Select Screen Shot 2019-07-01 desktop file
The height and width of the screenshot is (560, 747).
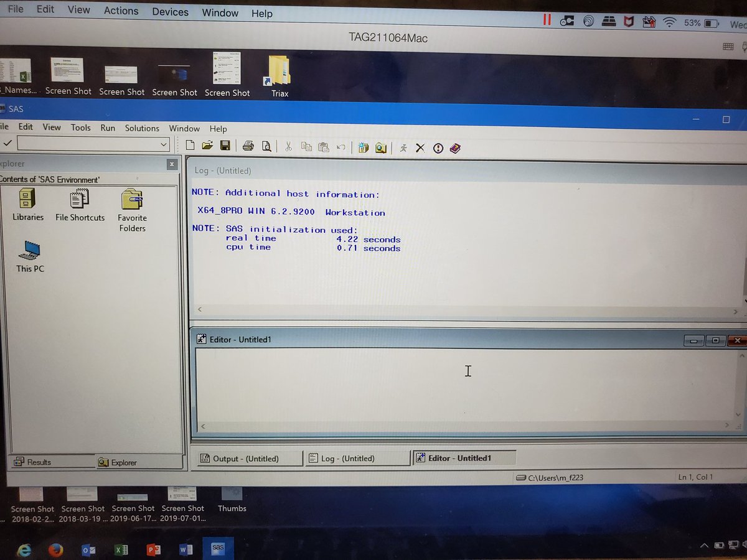[x=183, y=505]
